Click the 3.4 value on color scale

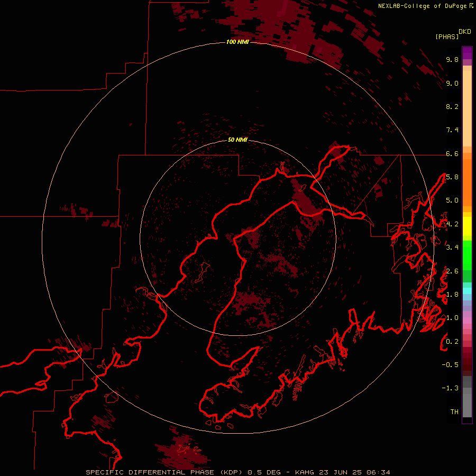click(x=452, y=248)
